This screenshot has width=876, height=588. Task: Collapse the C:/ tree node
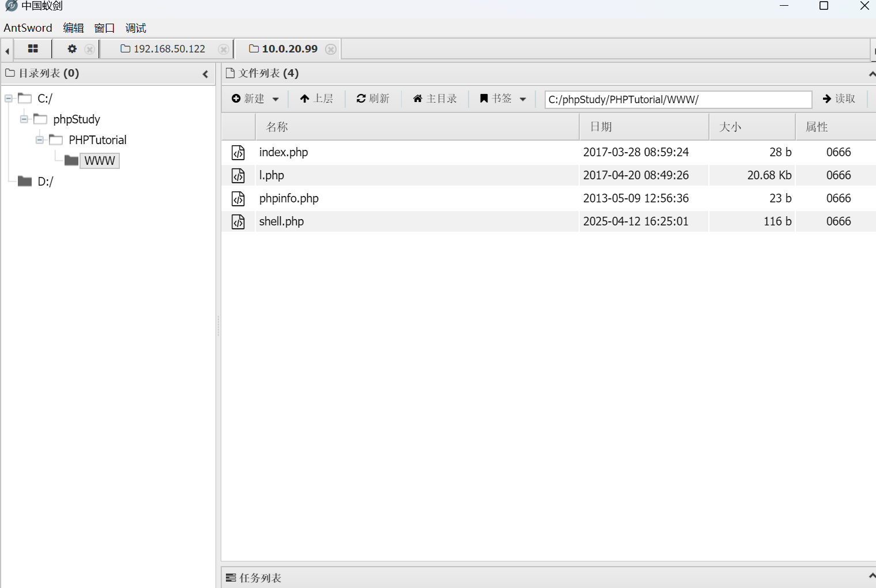click(x=9, y=99)
